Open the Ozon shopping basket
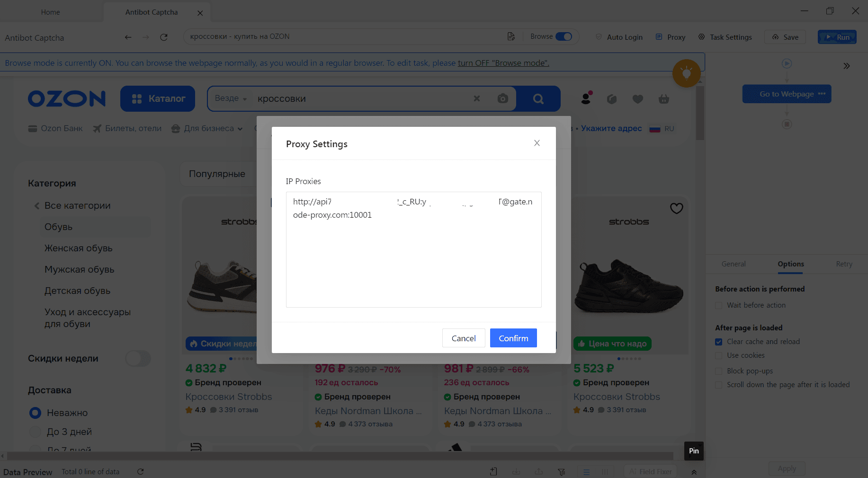The image size is (868, 478). pos(664,99)
